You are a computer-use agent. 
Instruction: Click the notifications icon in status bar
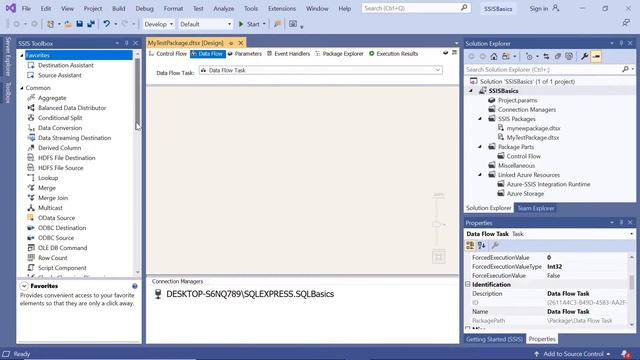tap(625, 354)
